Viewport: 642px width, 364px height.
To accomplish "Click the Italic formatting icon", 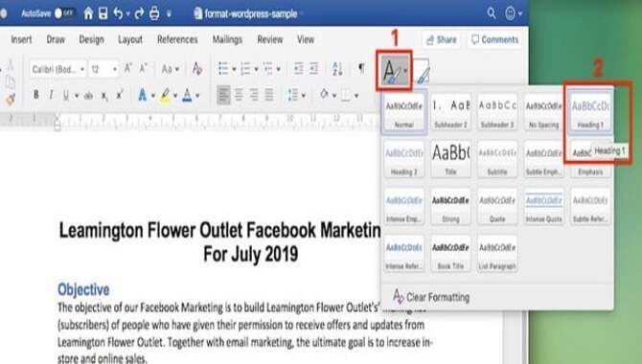I will (51, 95).
